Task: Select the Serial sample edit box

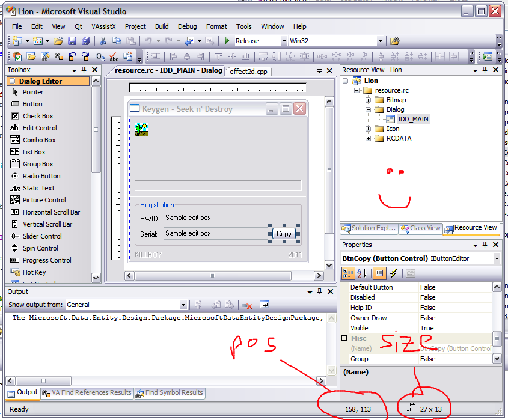Action: click(215, 233)
